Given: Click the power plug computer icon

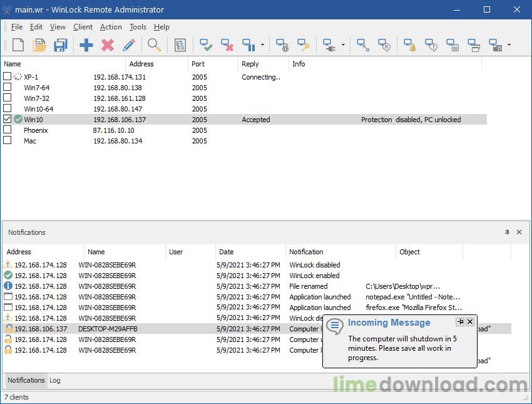Looking at the screenshot, I should [329, 45].
